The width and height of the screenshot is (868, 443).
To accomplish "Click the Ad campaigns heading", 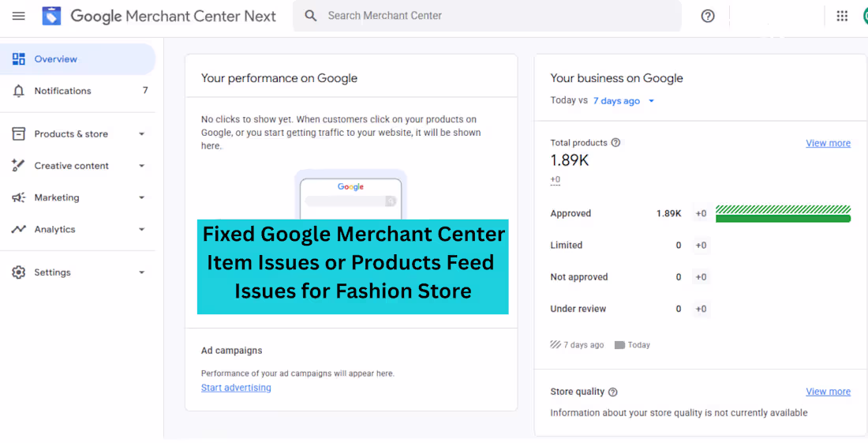I will coord(231,351).
